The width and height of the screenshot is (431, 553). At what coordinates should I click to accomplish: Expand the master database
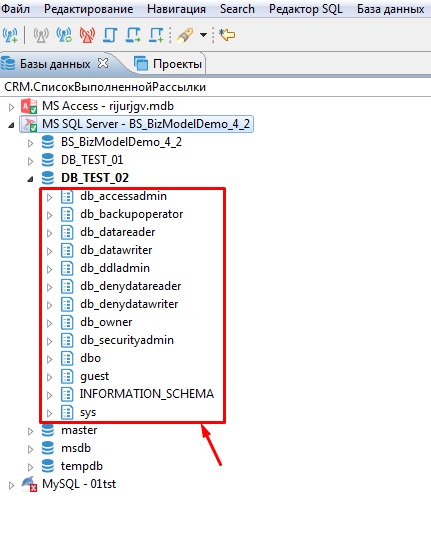pos(31,431)
